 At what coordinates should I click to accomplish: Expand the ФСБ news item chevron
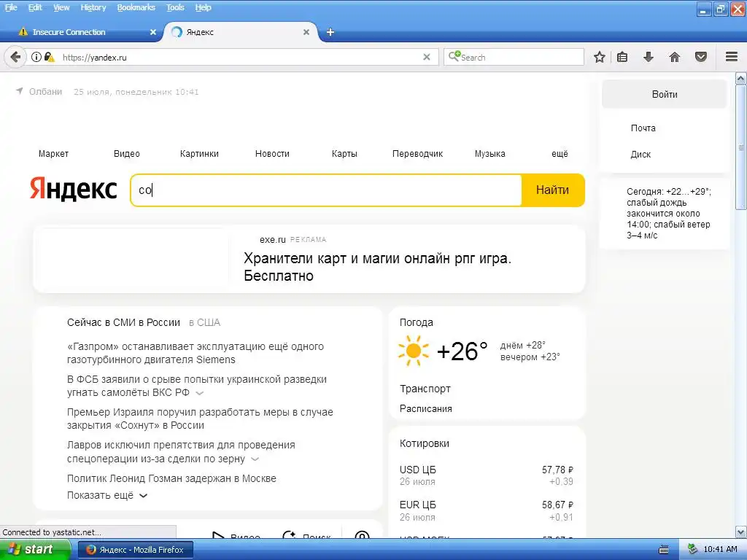[x=200, y=393]
